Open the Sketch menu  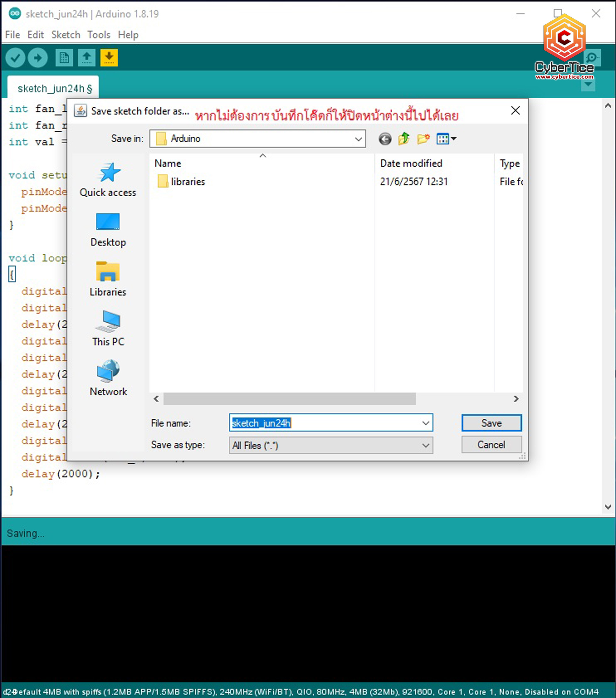[66, 35]
